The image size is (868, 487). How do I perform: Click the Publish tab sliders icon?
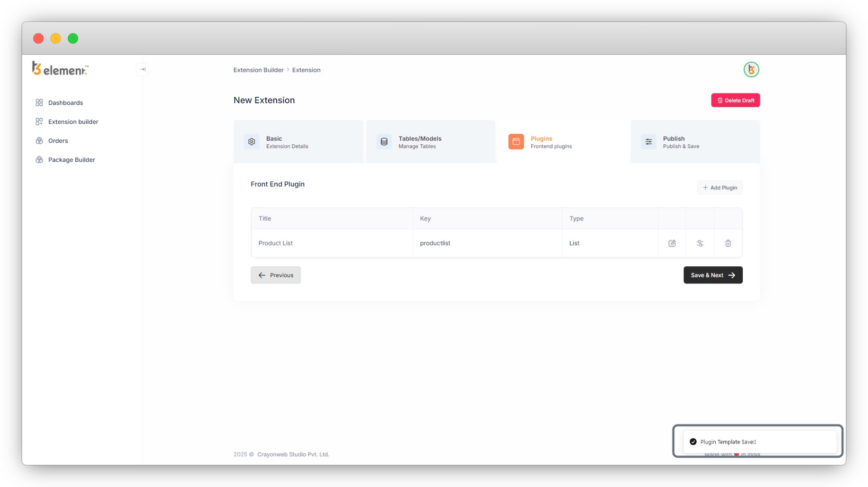648,142
